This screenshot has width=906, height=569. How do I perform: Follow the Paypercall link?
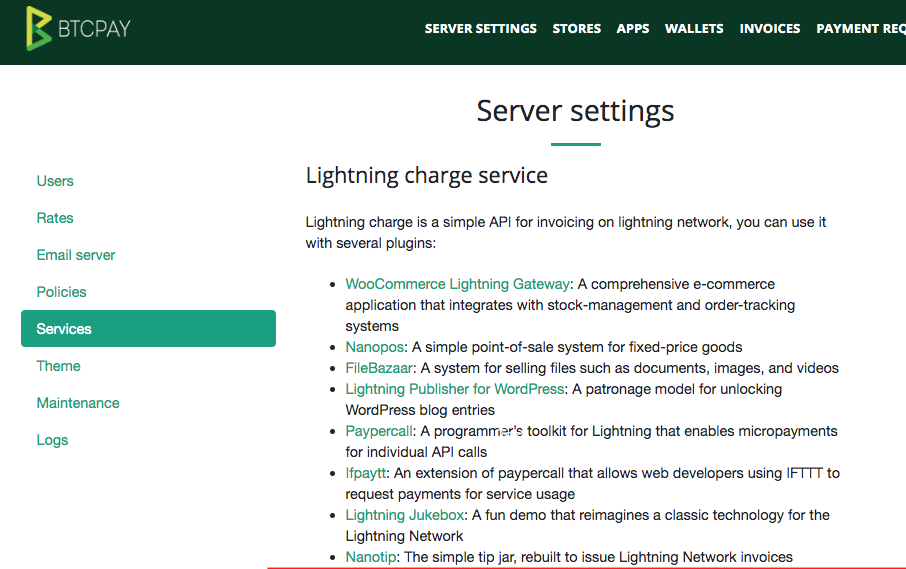379,432
